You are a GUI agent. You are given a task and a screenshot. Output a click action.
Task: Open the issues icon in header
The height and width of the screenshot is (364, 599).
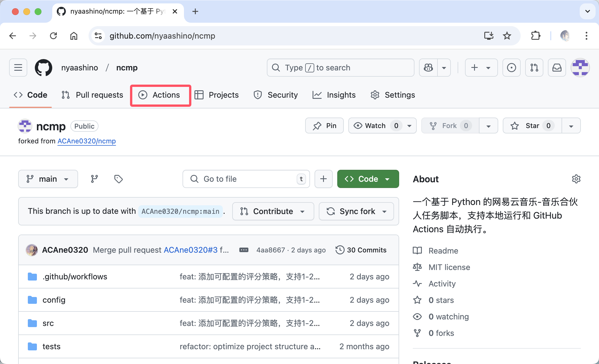pos(512,68)
